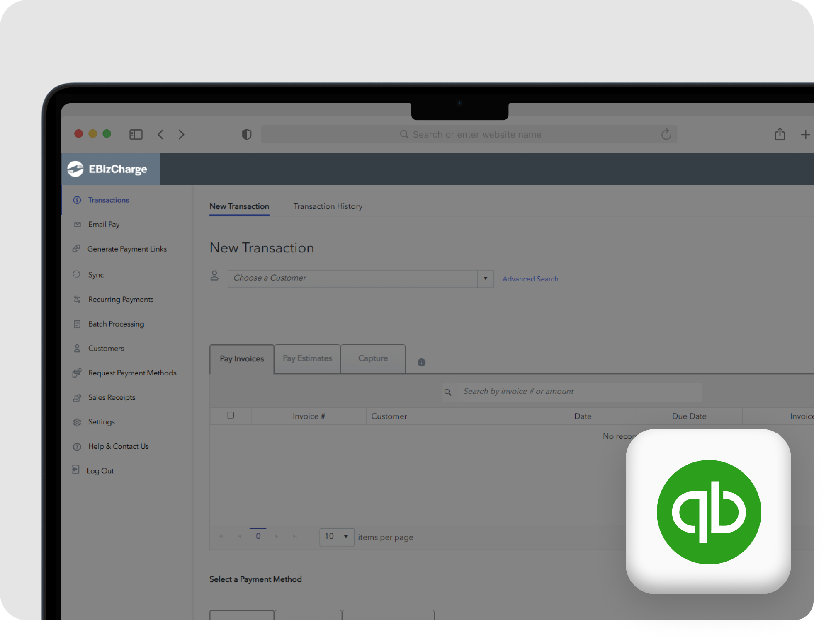Viewport: 831px width, 644px height.
Task: Select the Pay Invoices tab
Action: point(242,359)
